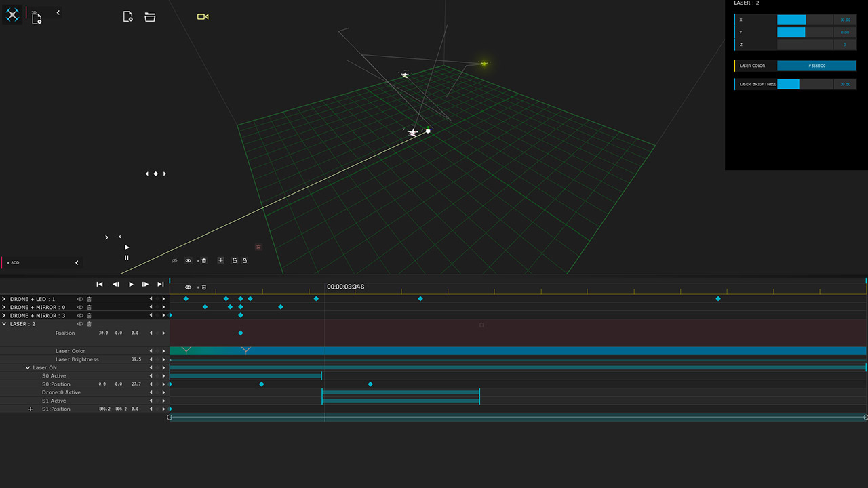Jump to the start of the timeline

[100, 285]
